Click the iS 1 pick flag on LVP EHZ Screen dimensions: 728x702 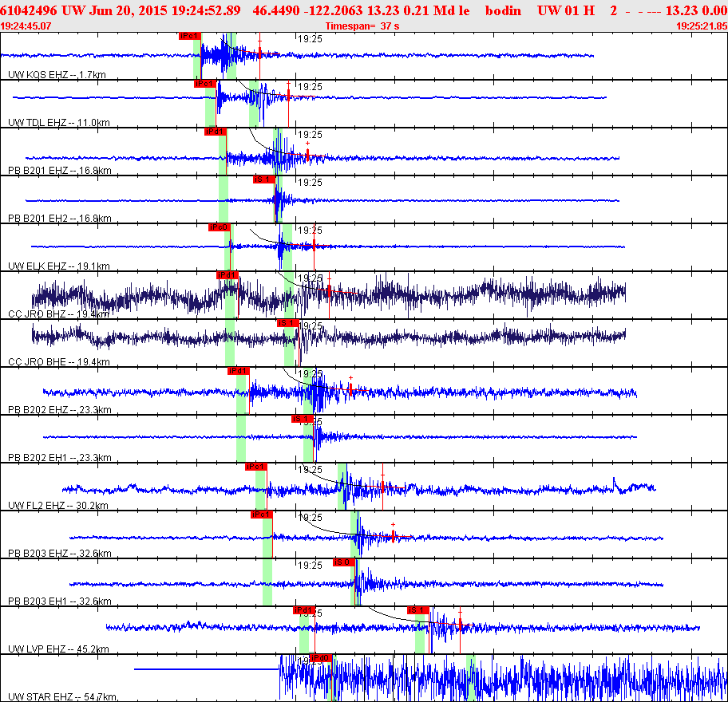pos(417,610)
